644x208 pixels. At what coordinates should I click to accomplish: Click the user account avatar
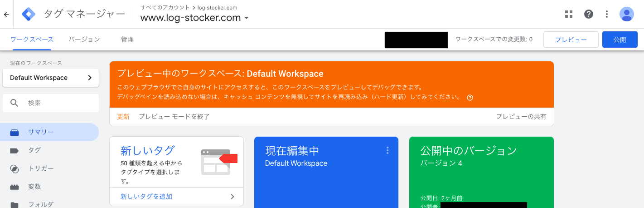point(627,14)
